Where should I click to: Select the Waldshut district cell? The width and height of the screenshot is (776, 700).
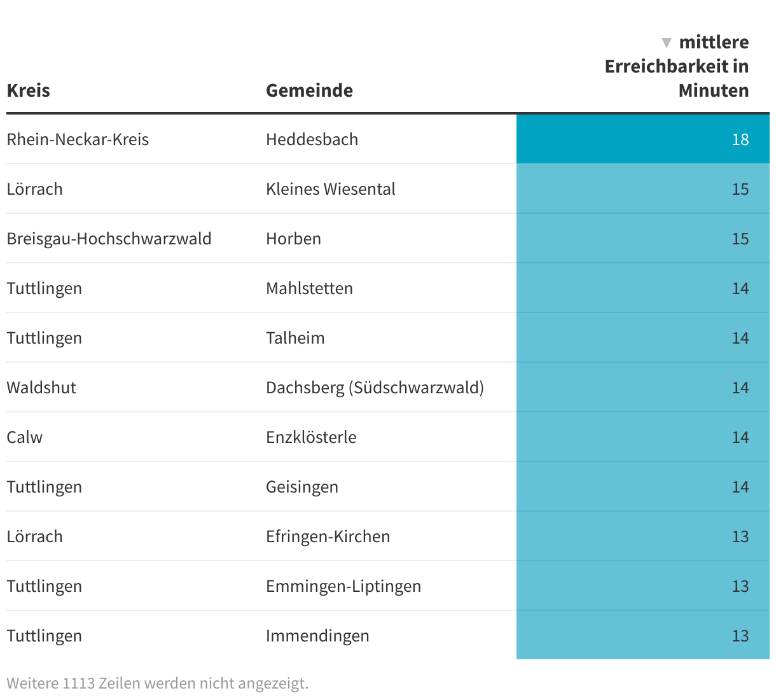tap(41, 388)
